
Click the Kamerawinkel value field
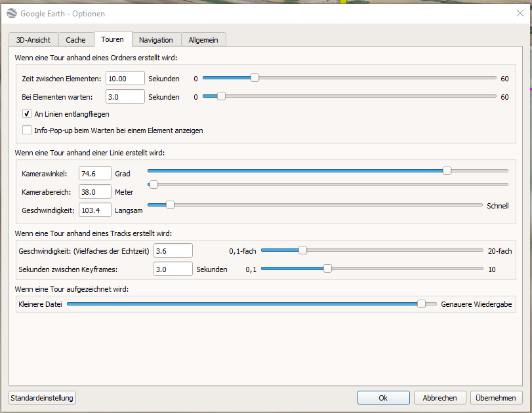(x=95, y=173)
